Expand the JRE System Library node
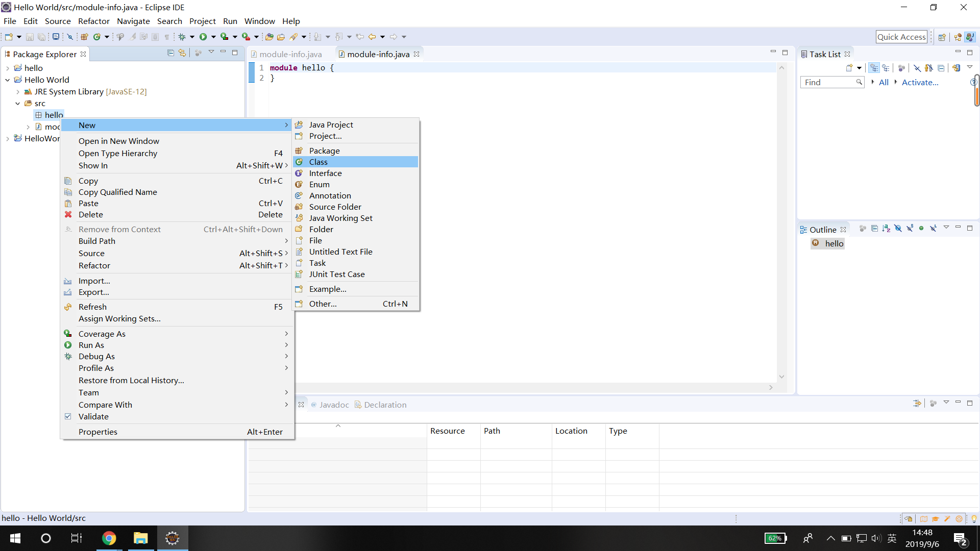Image resolution: width=980 pixels, height=551 pixels. [18, 92]
